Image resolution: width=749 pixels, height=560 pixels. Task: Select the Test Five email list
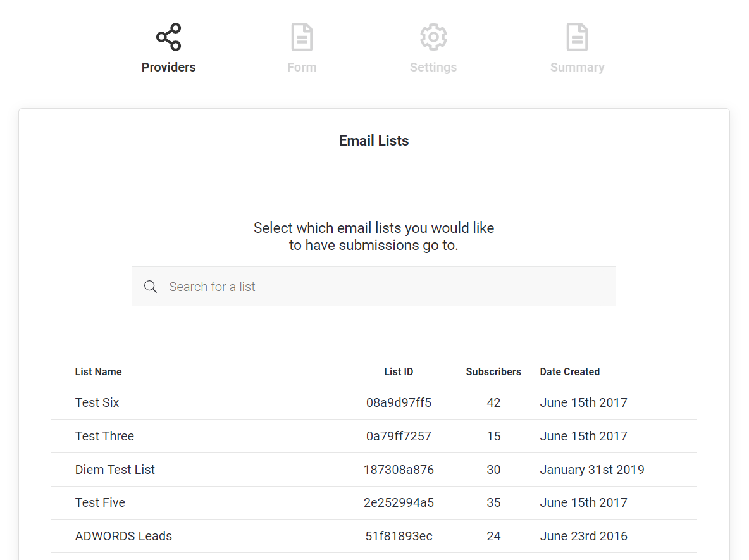pyautogui.click(x=100, y=502)
